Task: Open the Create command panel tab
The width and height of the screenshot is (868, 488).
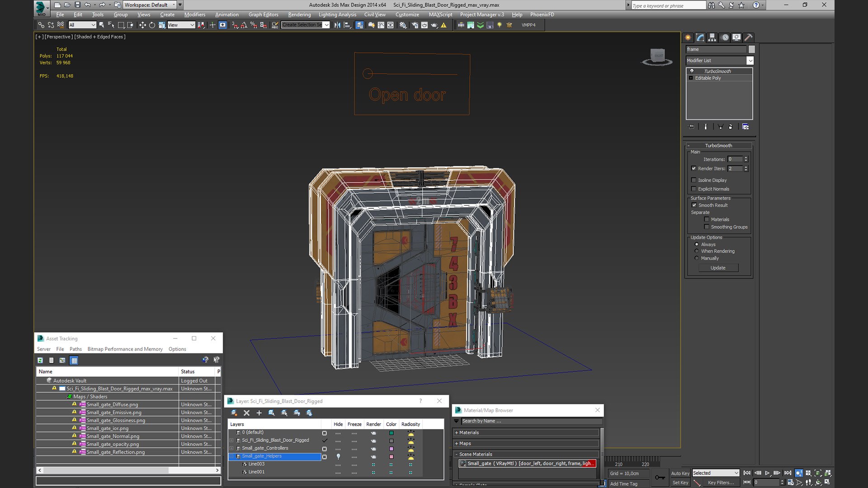Action: click(688, 38)
